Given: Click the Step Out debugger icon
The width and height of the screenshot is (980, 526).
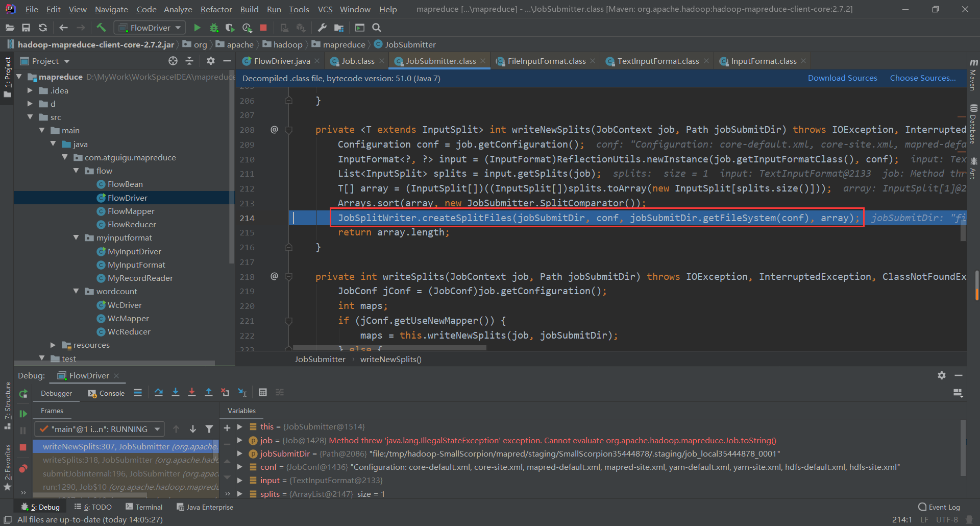Looking at the screenshot, I should pyautogui.click(x=209, y=392).
